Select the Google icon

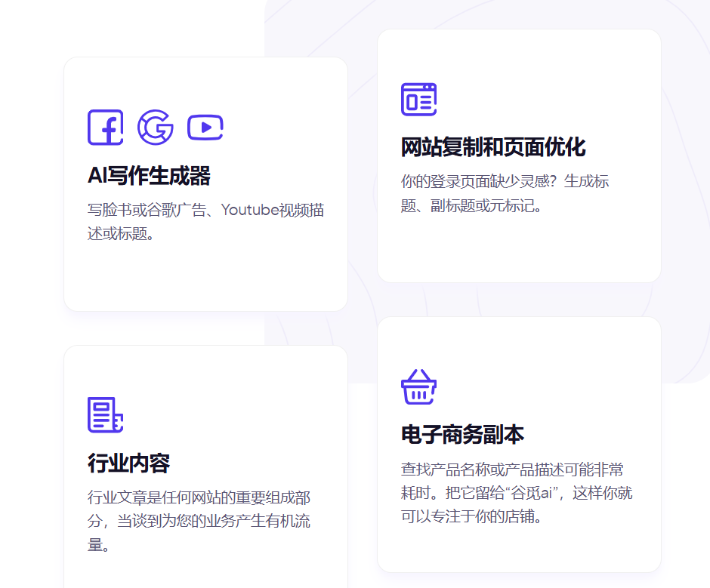tap(156, 127)
